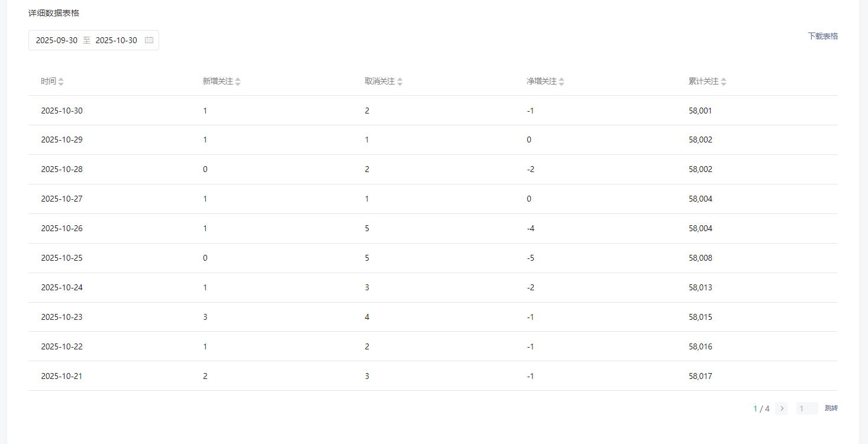Image resolution: width=868 pixels, height=444 pixels.
Task: Click 跳转 to jump to page
Action: click(x=831, y=409)
